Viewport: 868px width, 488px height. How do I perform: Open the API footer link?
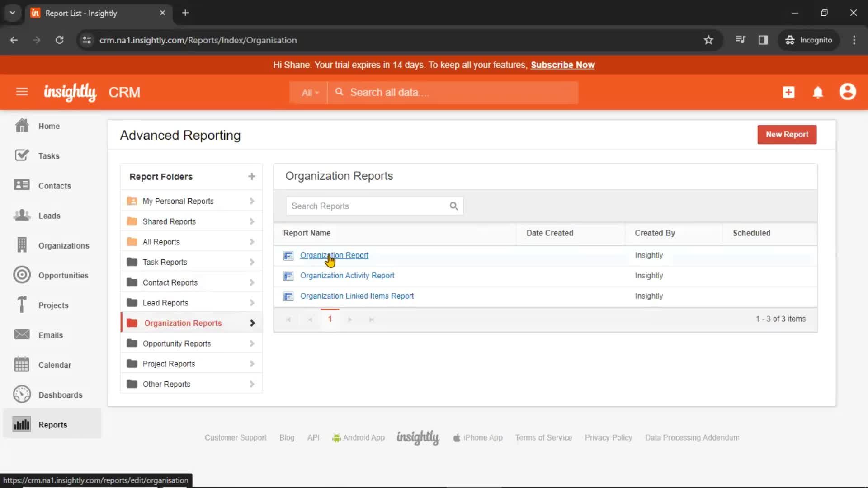pyautogui.click(x=313, y=437)
